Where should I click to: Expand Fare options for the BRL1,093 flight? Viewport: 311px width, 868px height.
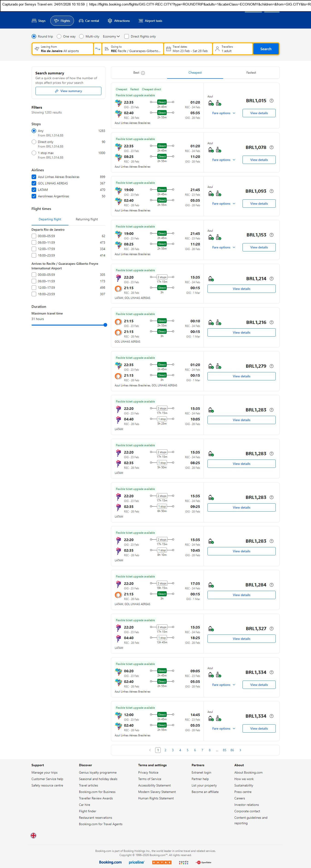coord(223,204)
